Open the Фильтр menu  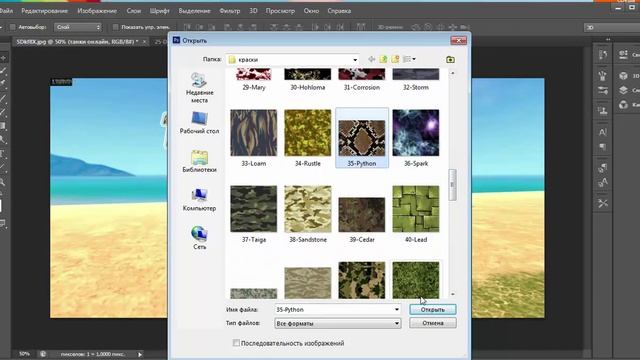coord(230,11)
